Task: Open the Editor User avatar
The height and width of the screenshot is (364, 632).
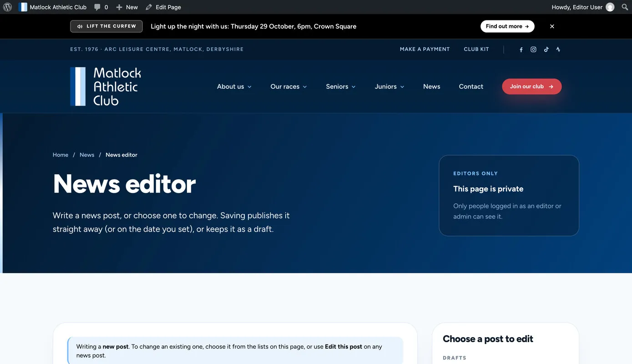Action: pyautogui.click(x=610, y=7)
